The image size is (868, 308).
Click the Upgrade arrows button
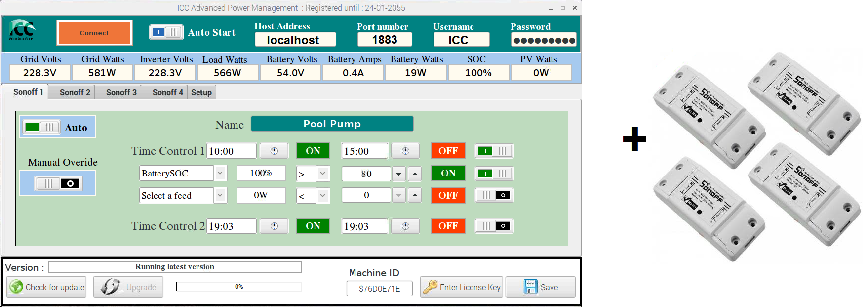128,287
